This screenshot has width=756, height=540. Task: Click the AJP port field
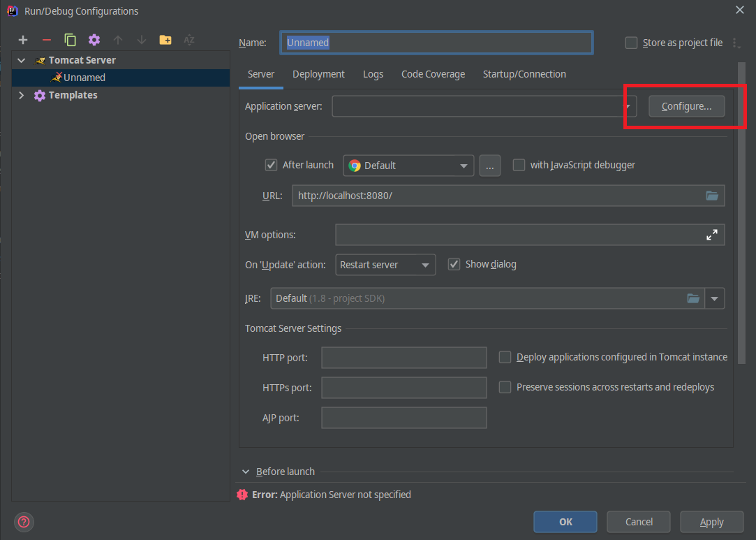coord(404,418)
